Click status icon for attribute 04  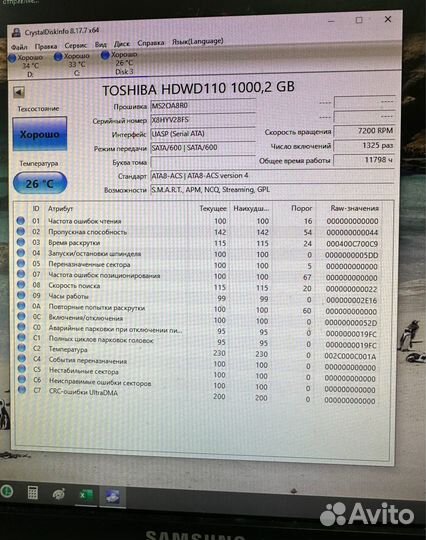click(x=21, y=253)
